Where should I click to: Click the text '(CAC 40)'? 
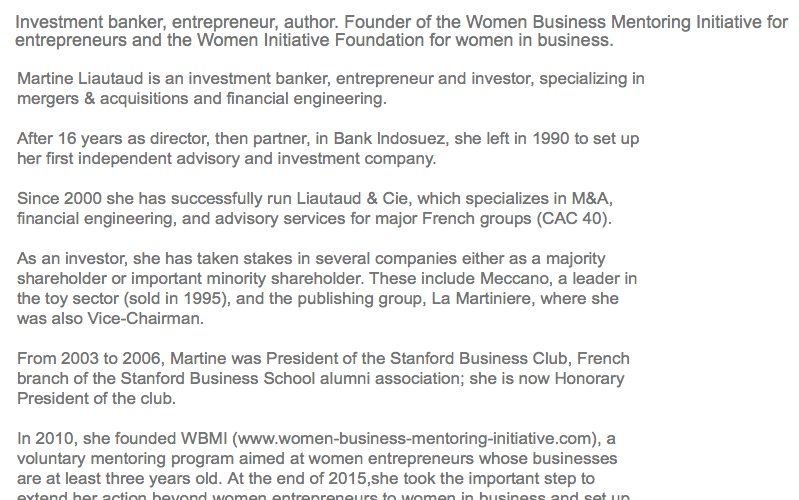tap(571, 219)
